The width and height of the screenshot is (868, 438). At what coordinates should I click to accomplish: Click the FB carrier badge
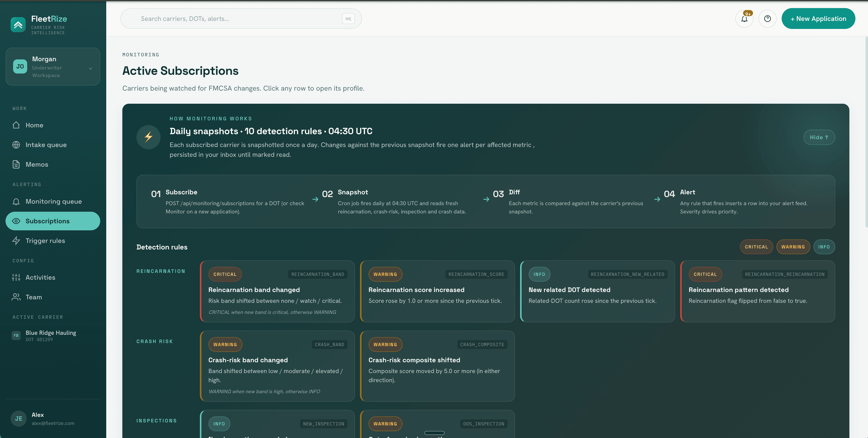click(x=16, y=336)
